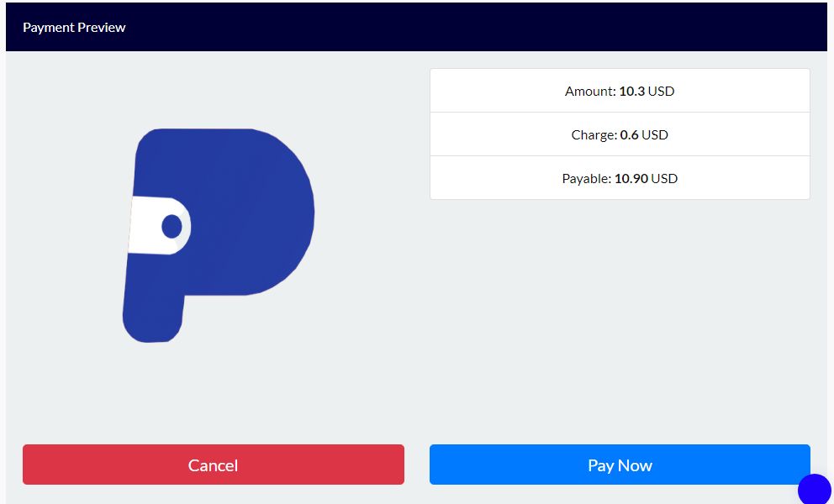The height and width of the screenshot is (504, 834).
Task: Click USD next to the 10.3 amount
Action: pos(661,91)
